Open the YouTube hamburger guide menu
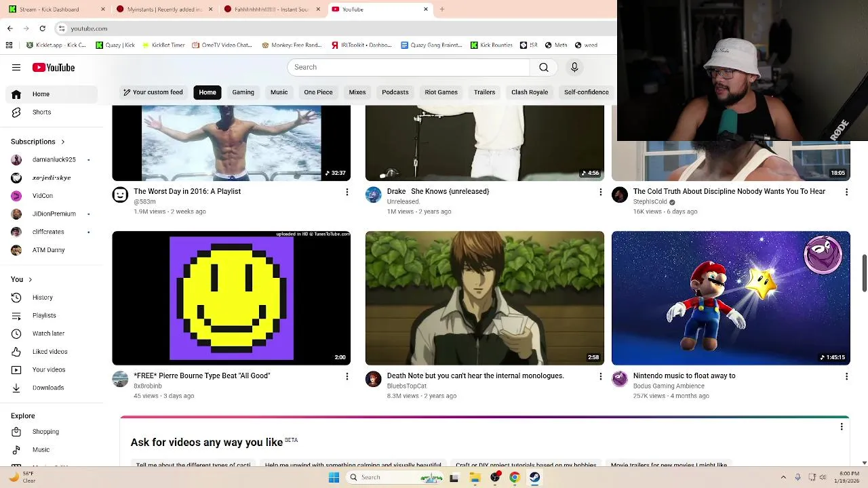The image size is (868, 488). 16,67
